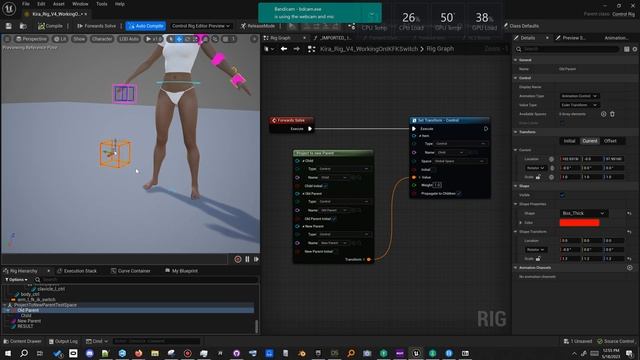
Task: Navigate back in the Rig Graph
Action: [284, 49]
